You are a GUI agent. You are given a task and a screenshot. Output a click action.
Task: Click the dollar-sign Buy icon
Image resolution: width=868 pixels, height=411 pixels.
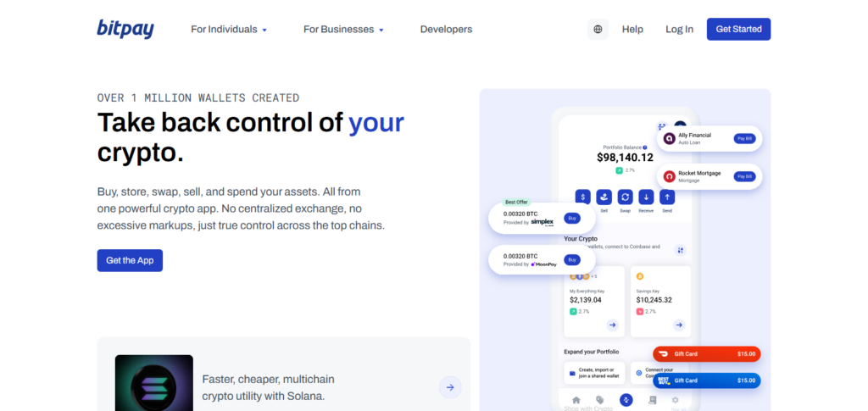(583, 197)
